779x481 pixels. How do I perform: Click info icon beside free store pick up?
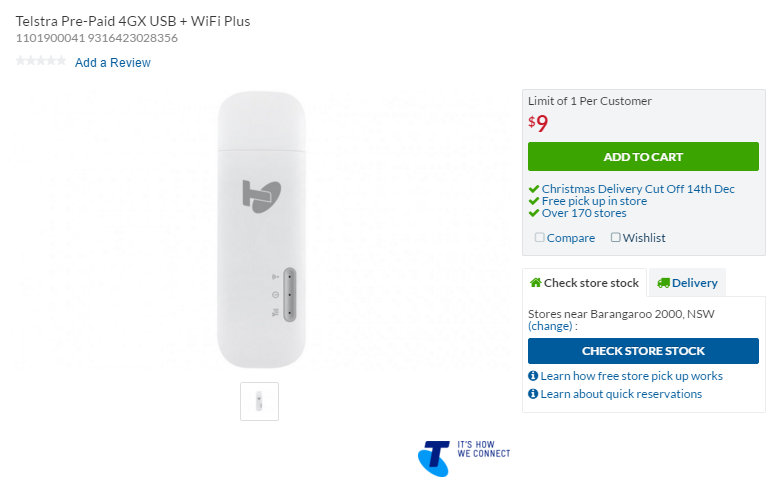(x=533, y=376)
